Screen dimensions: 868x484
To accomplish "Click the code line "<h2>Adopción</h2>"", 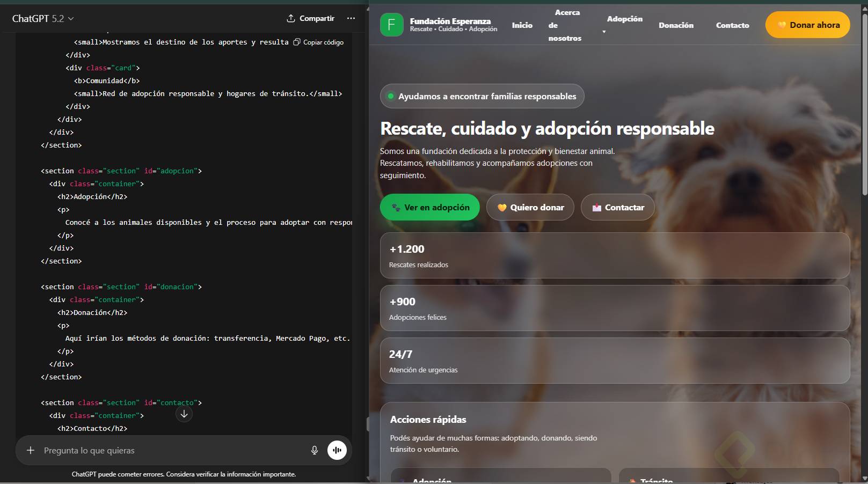I will (92, 196).
